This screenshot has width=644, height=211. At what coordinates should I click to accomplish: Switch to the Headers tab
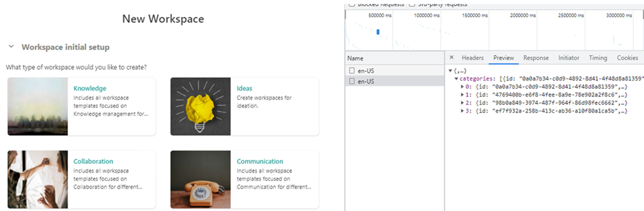(472, 58)
